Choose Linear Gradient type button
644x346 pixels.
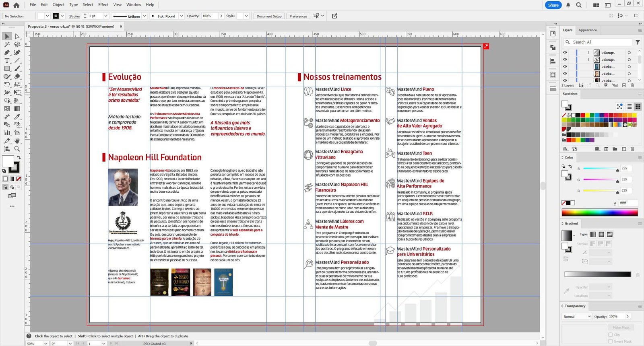[593, 234]
